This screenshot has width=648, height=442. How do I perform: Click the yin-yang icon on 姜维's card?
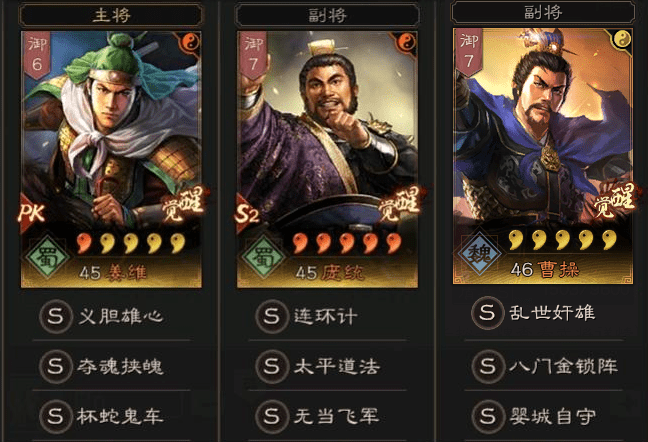tap(190, 42)
